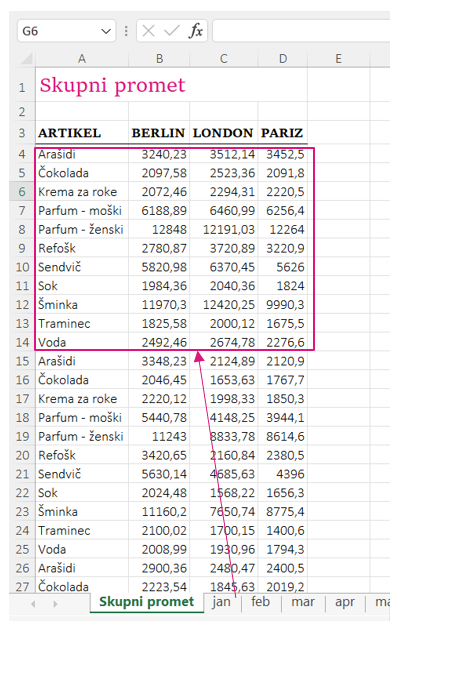Switch to the Skupni promet sheet tab
Image resolution: width=453 pixels, height=673 pixels.
point(146,602)
